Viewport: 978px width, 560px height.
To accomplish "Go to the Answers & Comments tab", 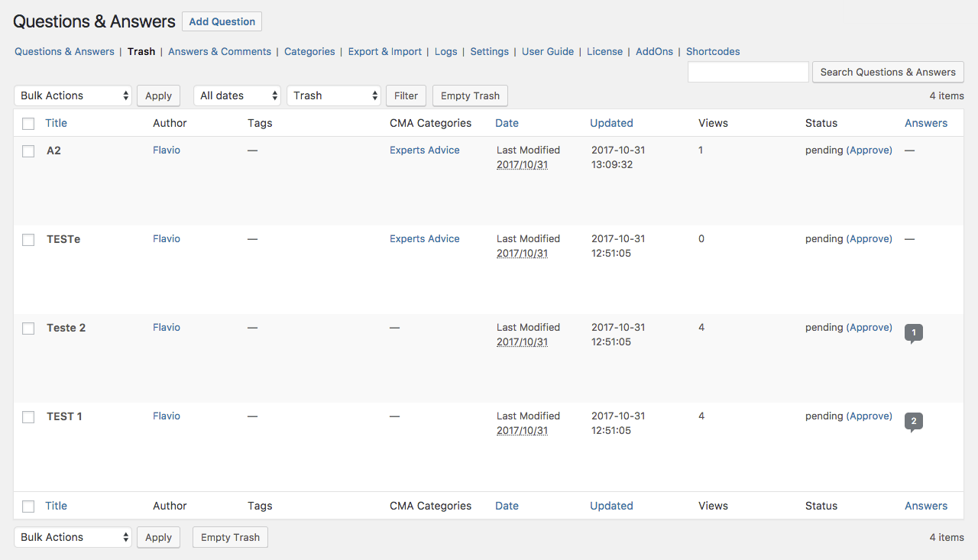I will 219,52.
